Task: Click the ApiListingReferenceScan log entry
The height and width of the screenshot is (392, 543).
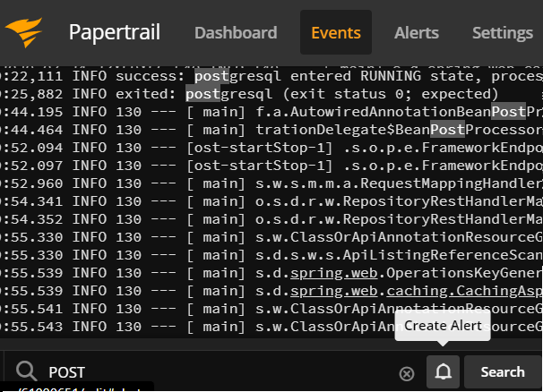Action: (x=271, y=255)
